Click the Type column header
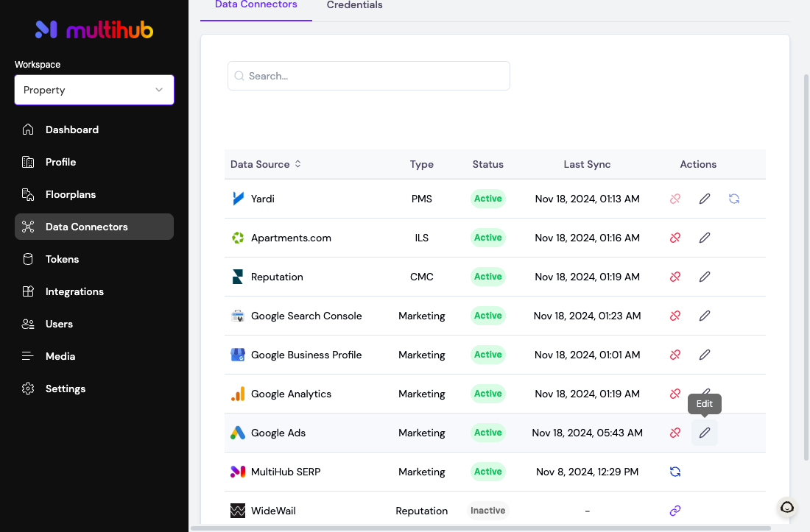The width and height of the screenshot is (810, 532). [x=421, y=164]
